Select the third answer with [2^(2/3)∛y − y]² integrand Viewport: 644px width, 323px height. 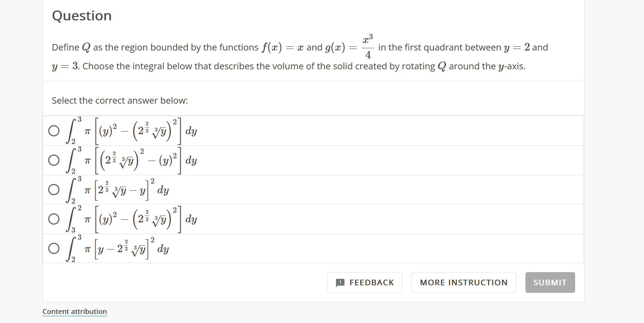click(53, 190)
